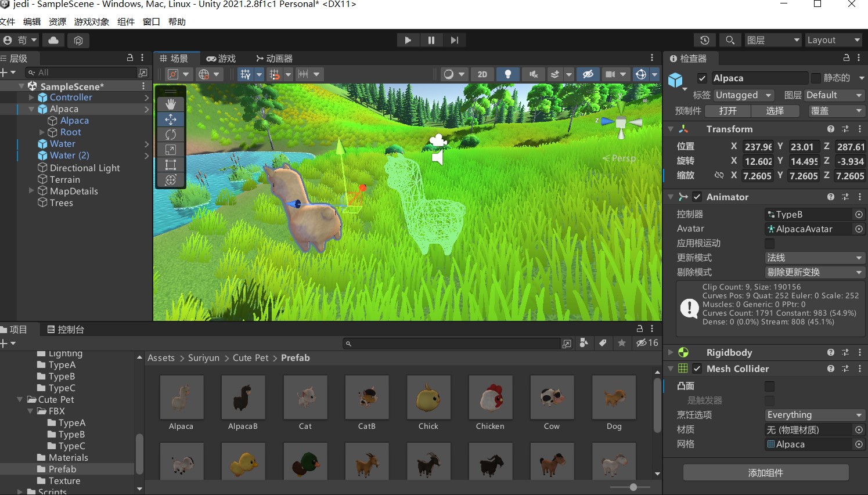Switch to the 游戏 tab

click(221, 58)
